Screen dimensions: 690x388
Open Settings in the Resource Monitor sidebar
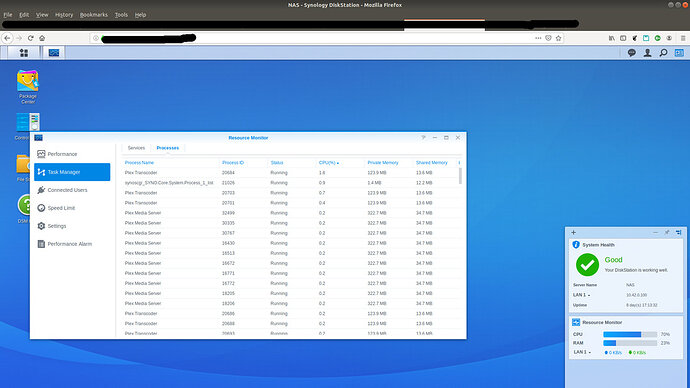click(72, 226)
